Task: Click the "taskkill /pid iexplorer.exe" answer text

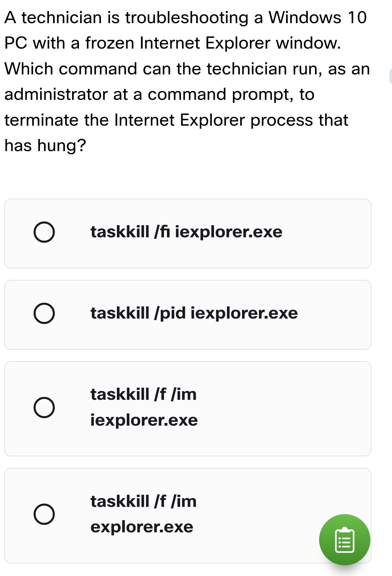Action: pos(194,313)
